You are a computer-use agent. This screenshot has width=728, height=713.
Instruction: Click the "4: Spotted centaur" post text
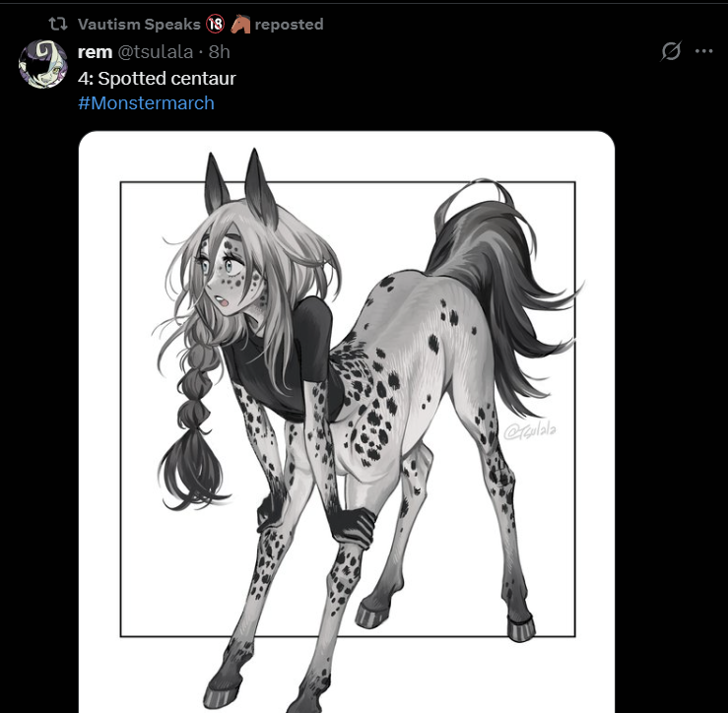tap(157, 79)
